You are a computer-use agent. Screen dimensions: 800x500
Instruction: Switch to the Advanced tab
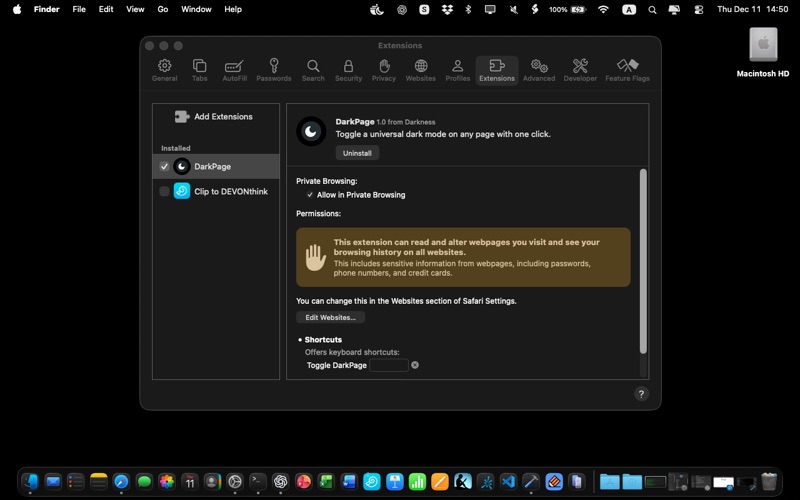539,70
